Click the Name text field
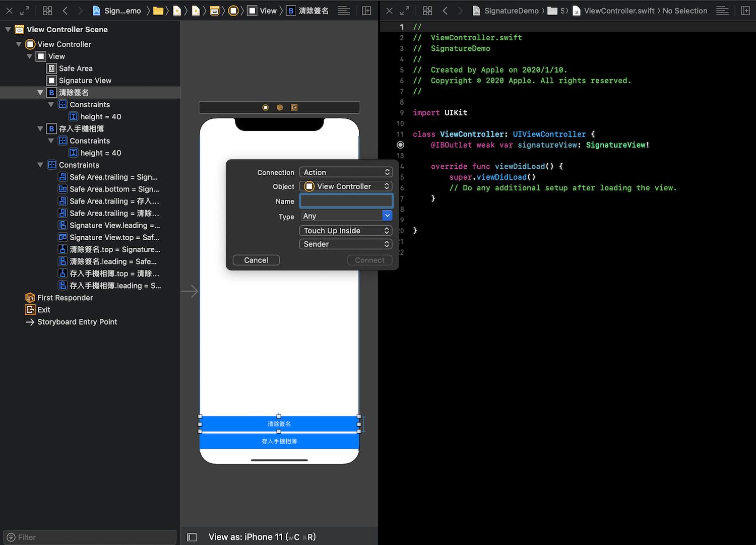The image size is (756, 545). pos(346,201)
